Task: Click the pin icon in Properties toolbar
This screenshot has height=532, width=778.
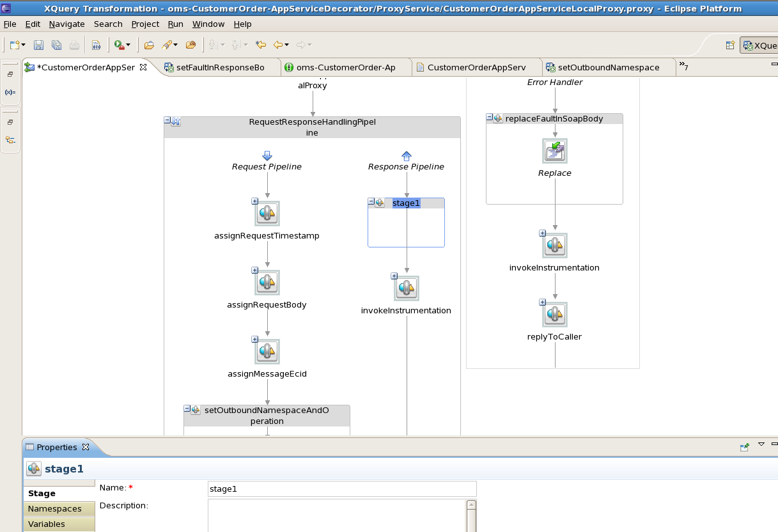Action: tap(744, 447)
